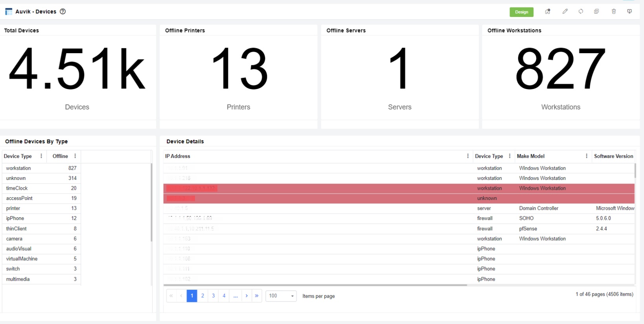Screen dimensions: 644x324
Task: Click the pencil edit icon
Action: pos(565,11)
